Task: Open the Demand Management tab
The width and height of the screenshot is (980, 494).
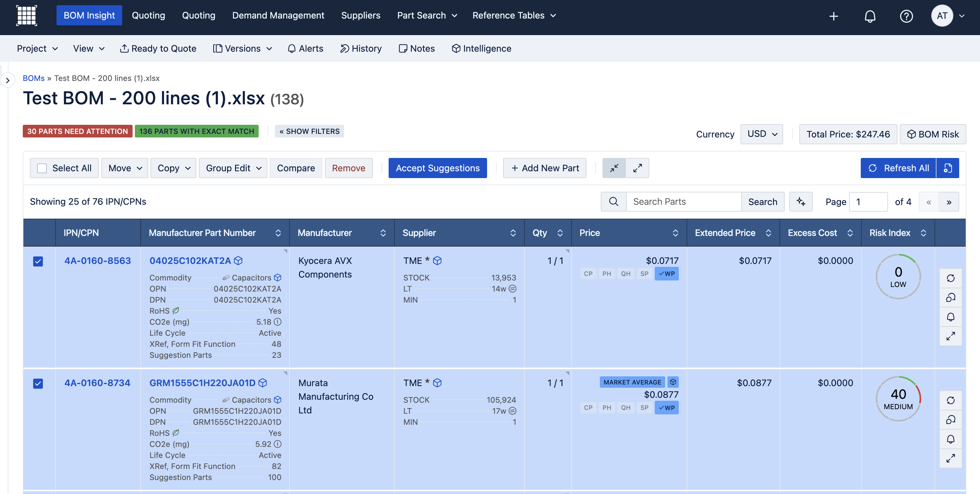Action: click(278, 15)
